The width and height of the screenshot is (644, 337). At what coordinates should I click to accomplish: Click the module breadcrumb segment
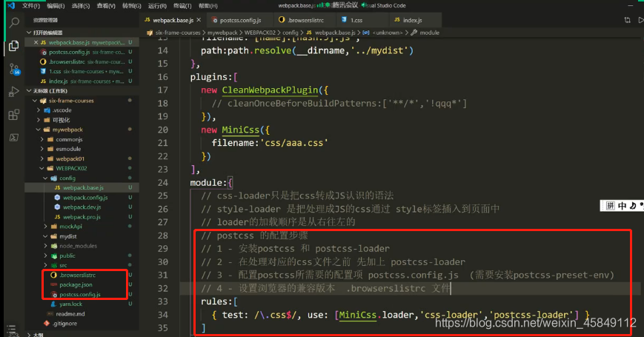[429, 33]
